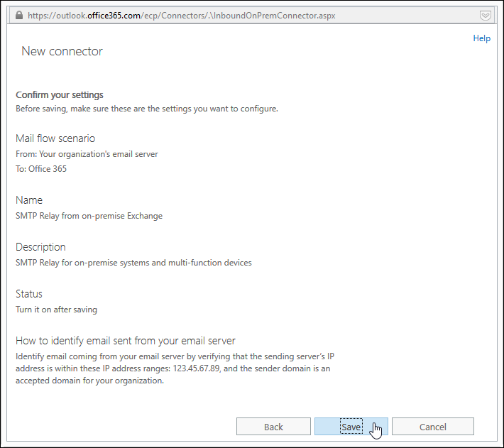504x448 pixels.
Task: Click the padlock icon in address bar
Action: [x=19, y=16]
